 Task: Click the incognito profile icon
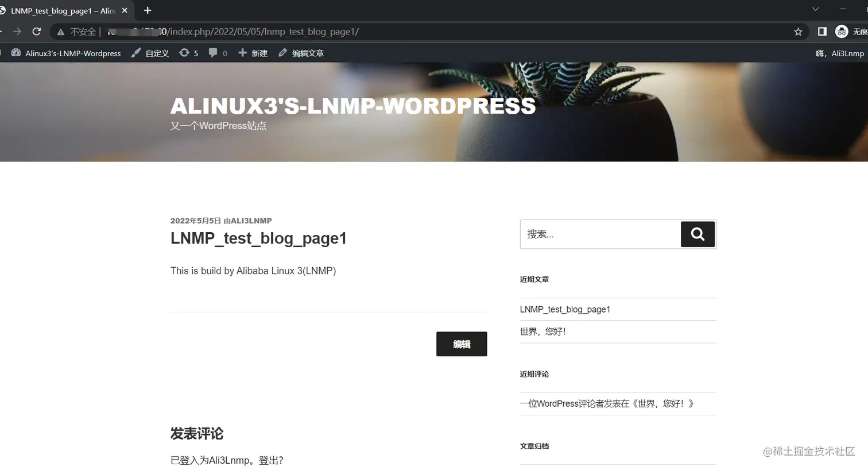[x=842, y=32]
